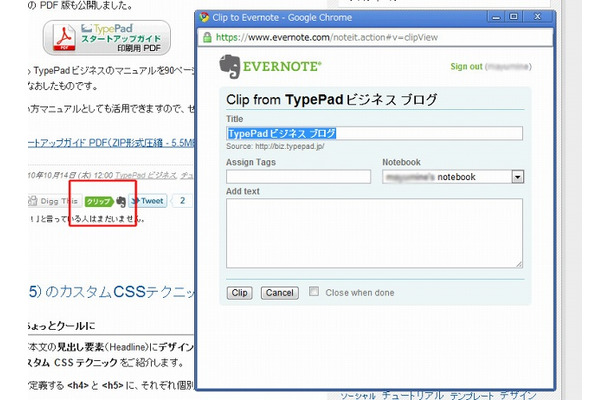610x400 pixels.
Task: Cancel the Evernote clip dialog
Action: point(279,293)
